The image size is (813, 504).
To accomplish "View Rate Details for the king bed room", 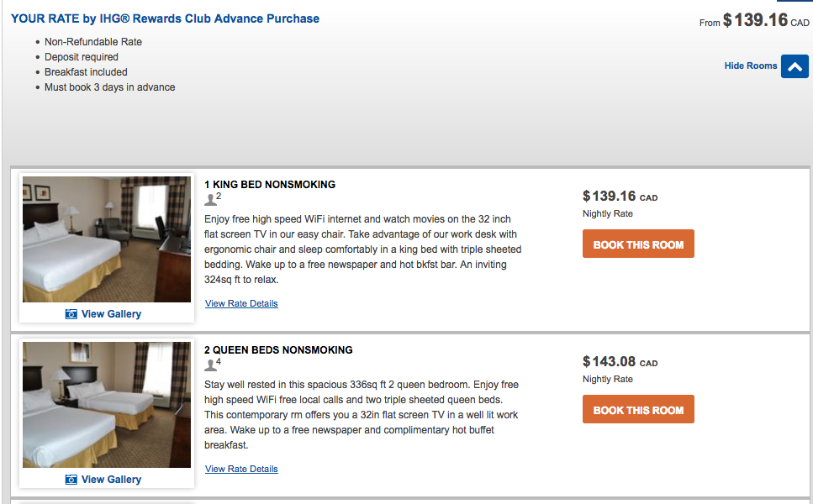I will (x=241, y=303).
